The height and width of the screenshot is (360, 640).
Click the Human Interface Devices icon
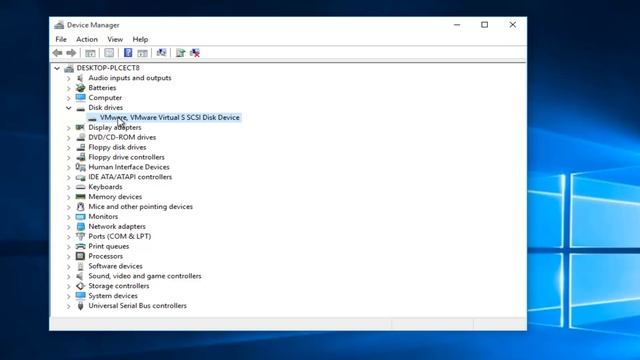[x=80, y=167]
